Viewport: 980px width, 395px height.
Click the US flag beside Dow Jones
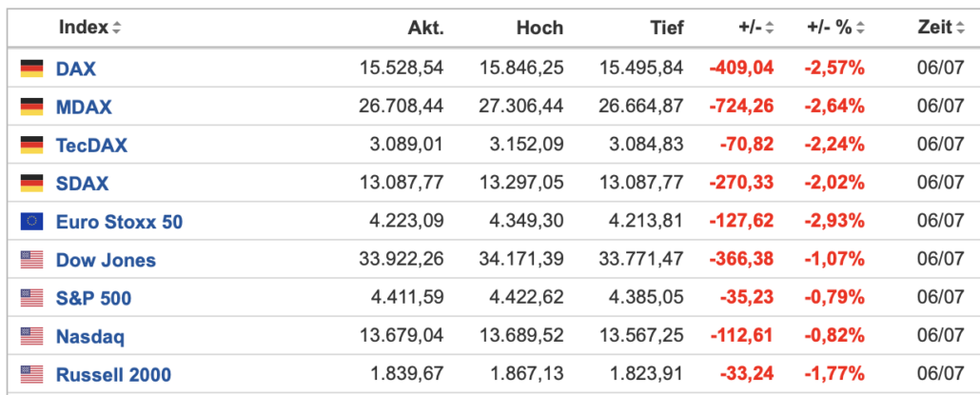[x=32, y=260]
